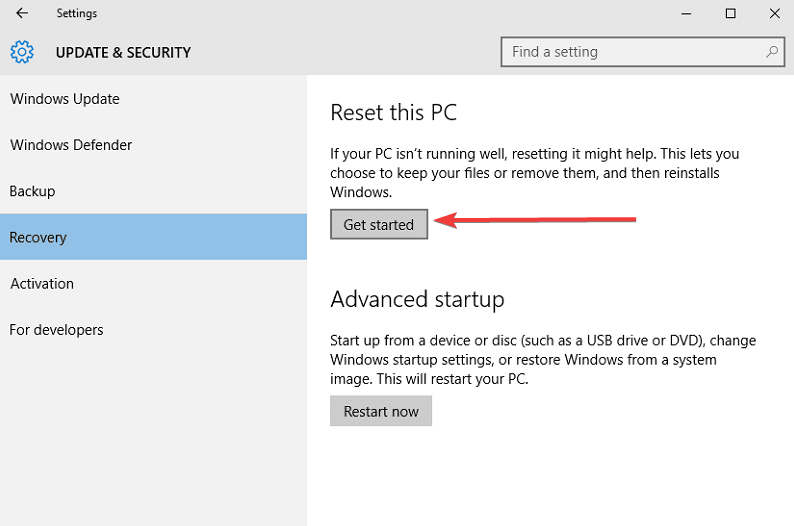The height and width of the screenshot is (526, 794).
Task: Go back using the arrow icon
Action: coord(22,13)
